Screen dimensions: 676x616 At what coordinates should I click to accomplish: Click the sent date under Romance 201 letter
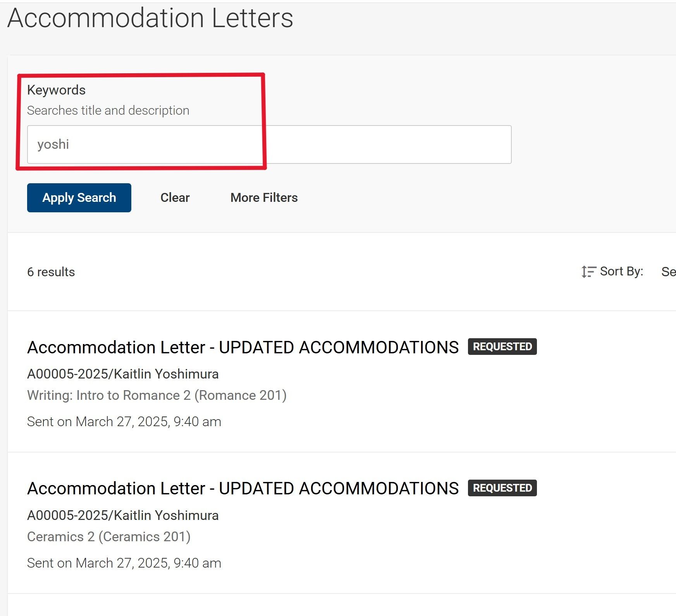click(x=124, y=422)
